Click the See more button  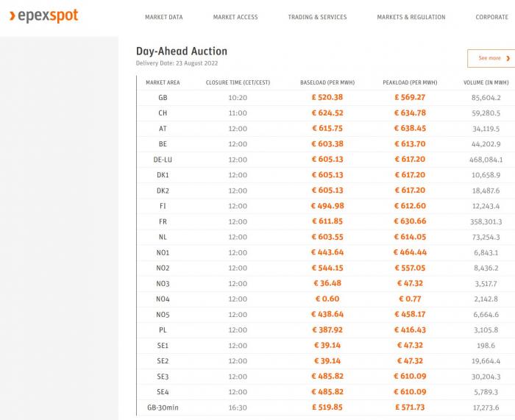(491, 58)
